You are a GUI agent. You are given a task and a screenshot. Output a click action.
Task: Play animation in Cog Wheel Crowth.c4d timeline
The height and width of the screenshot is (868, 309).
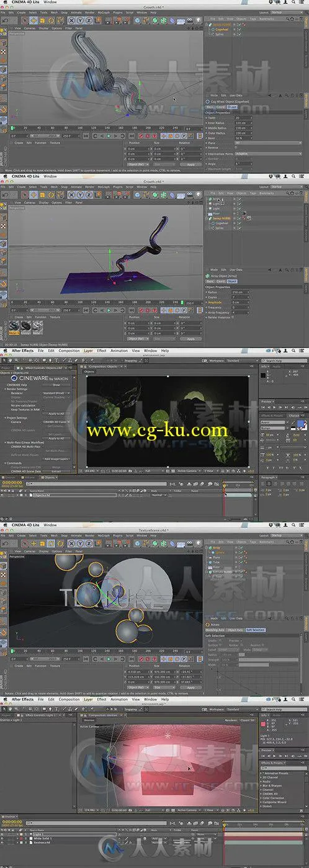[x=108, y=135]
